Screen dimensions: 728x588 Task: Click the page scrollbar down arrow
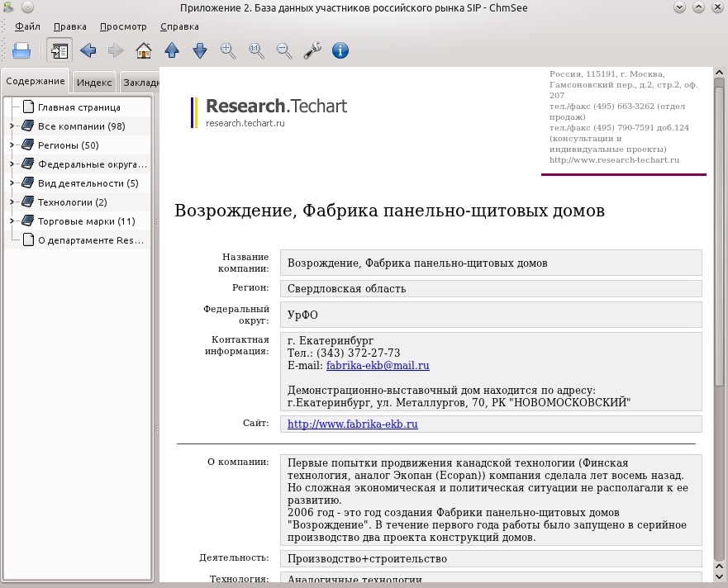coord(719,577)
